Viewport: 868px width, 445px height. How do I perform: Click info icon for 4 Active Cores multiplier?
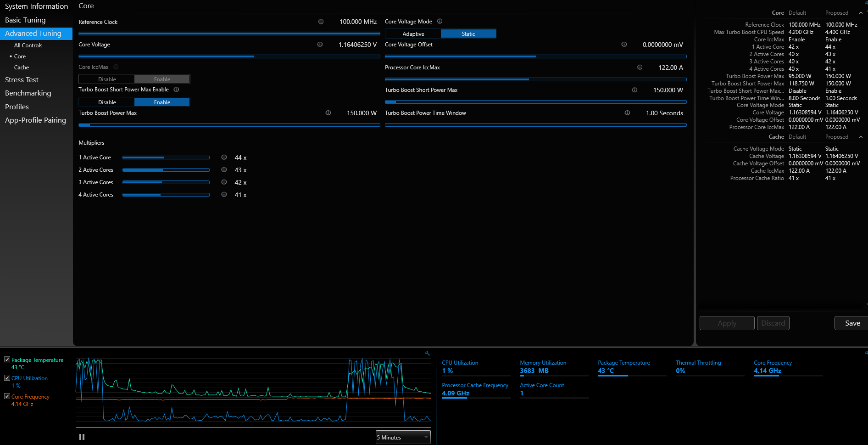click(224, 194)
